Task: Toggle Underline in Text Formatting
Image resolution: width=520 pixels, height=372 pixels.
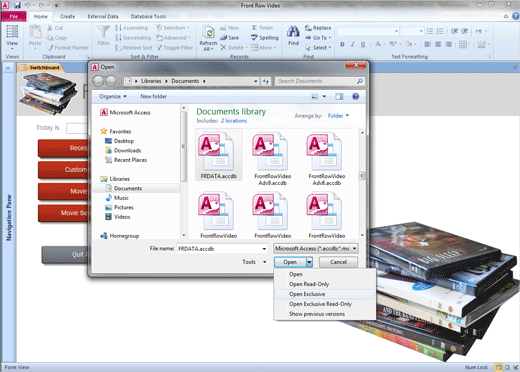Action: [x=363, y=44]
